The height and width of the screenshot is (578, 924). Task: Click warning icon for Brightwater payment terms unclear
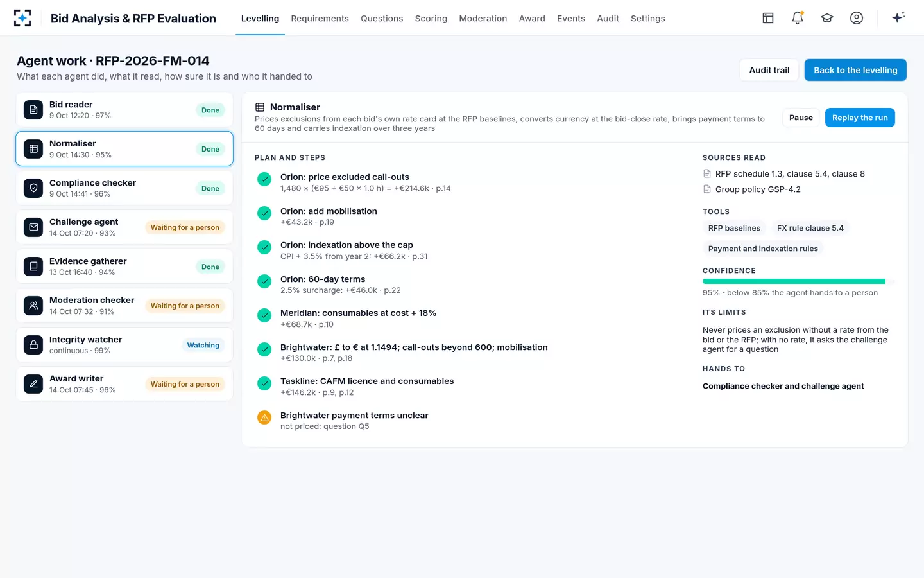tap(264, 417)
